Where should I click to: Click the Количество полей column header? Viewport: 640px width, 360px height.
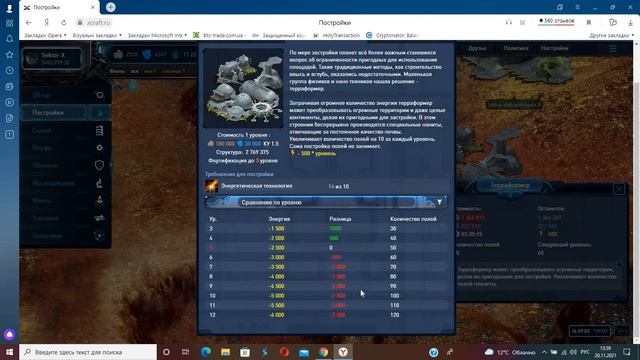click(x=413, y=219)
